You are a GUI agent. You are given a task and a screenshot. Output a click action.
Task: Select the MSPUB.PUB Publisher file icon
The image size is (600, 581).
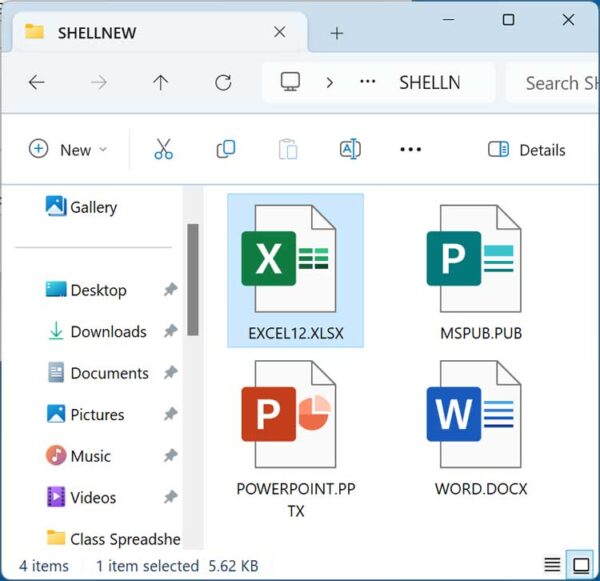point(474,258)
